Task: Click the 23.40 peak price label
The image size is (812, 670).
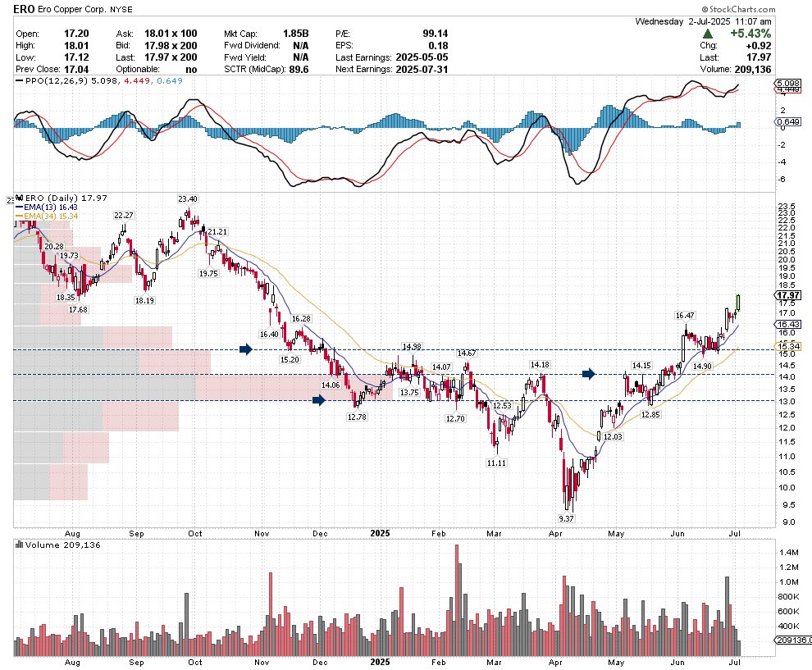Action: (x=188, y=198)
